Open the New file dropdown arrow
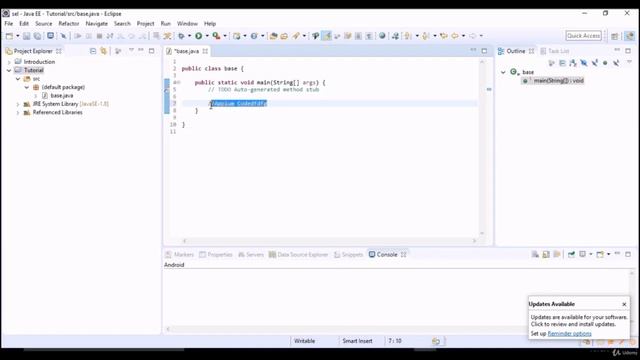 point(18,36)
